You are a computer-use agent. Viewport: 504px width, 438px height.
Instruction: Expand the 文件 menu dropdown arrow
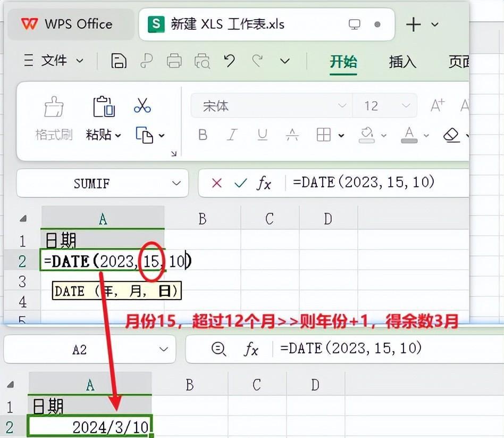pyautogui.click(x=79, y=61)
